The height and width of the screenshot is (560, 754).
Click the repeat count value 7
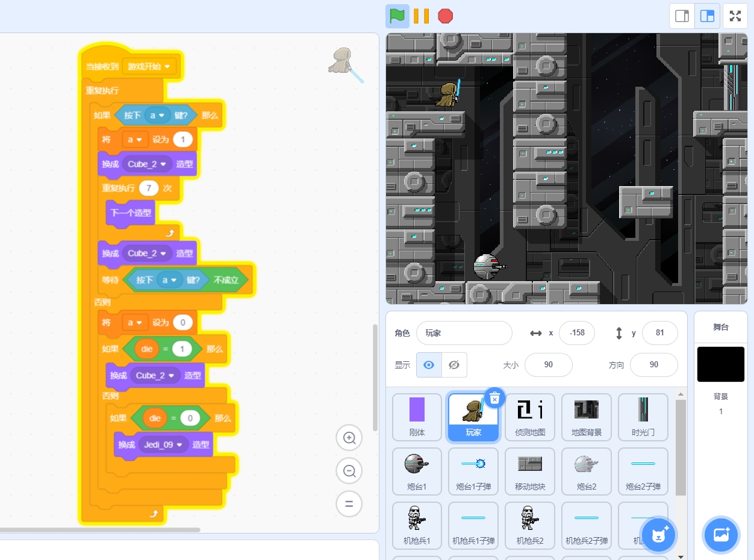[149, 188]
